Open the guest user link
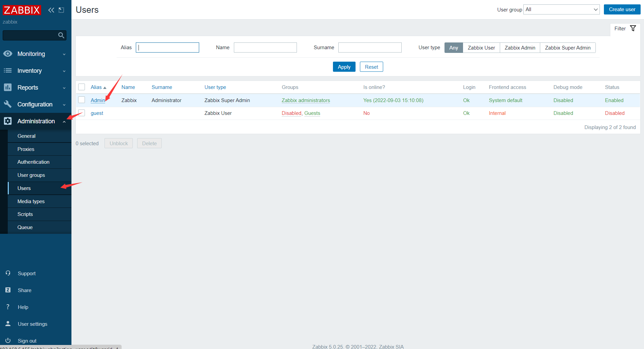Viewport: 644px width, 349px height. point(97,113)
